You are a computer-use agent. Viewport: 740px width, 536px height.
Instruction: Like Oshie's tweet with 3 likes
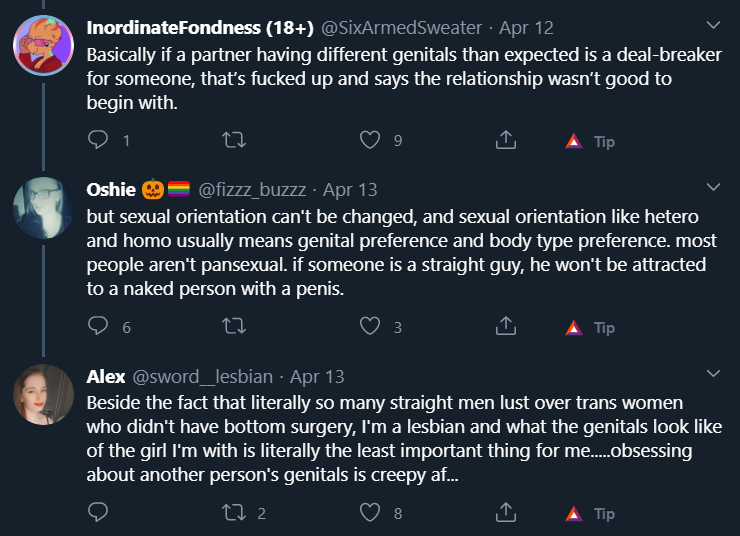(x=370, y=326)
